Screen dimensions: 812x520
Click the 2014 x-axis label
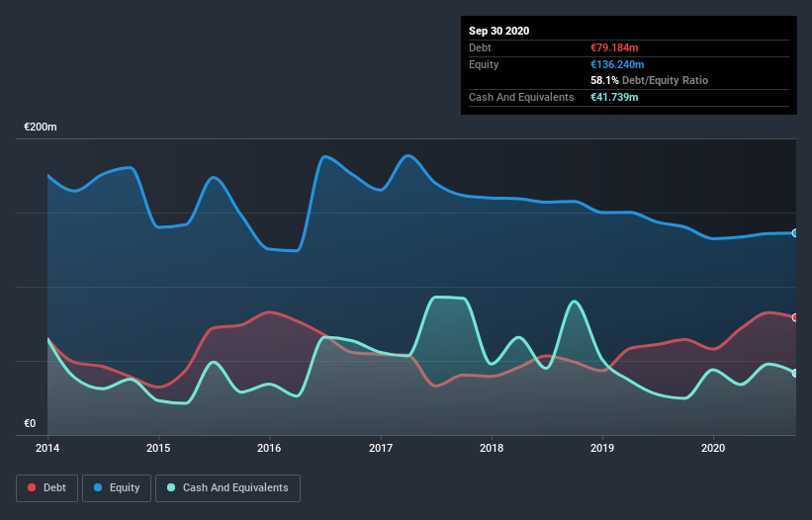47,448
